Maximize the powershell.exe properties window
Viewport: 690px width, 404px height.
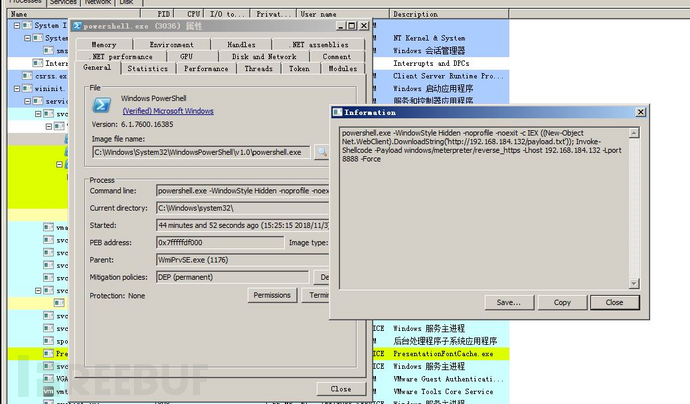click(x=352, y=26)
